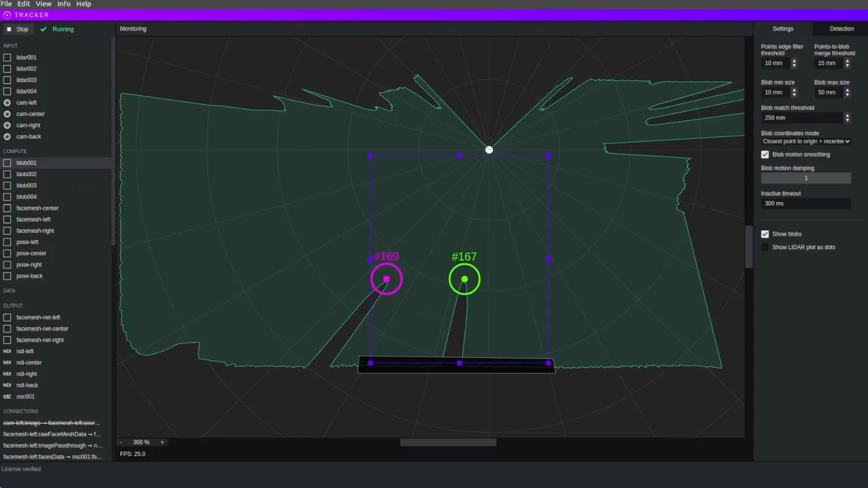
Task: Click the pose-back node icon
Action: click(x=7, y=276)
